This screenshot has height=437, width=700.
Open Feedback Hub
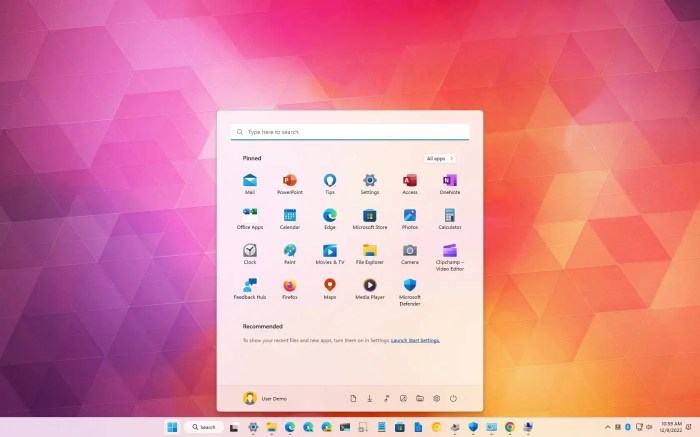click(x=250, y=288)
